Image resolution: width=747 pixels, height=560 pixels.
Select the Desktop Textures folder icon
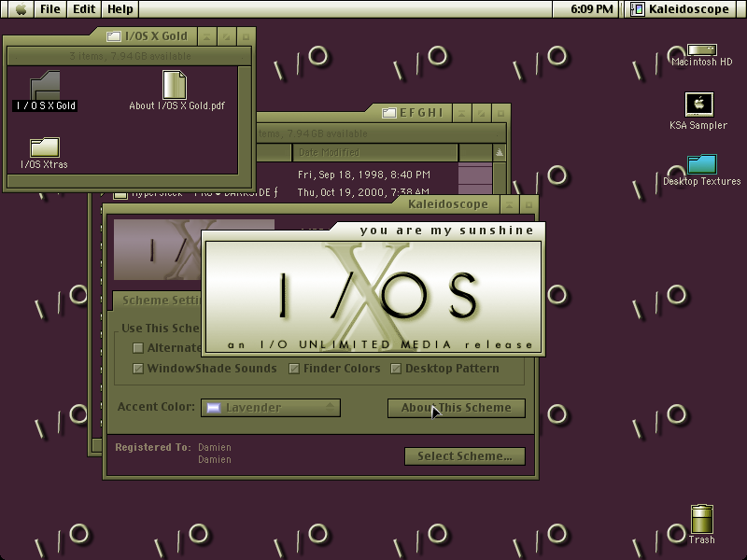(702, 164)
